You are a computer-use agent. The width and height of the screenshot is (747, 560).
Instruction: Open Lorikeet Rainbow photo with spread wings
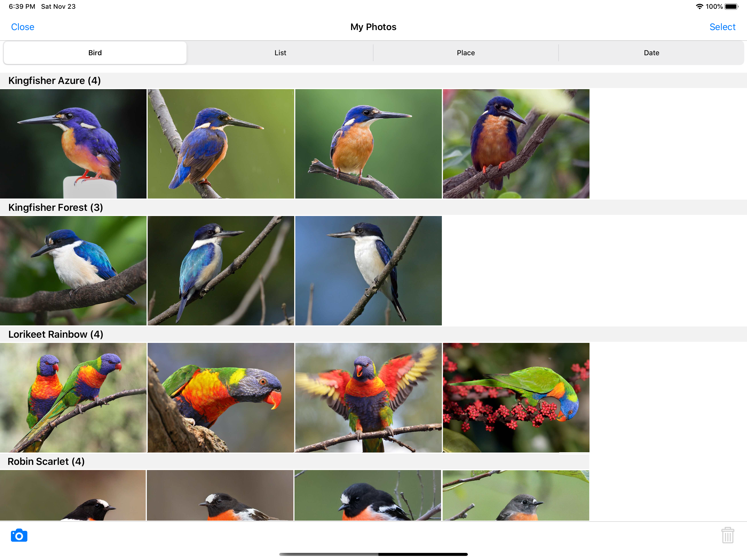368,398
